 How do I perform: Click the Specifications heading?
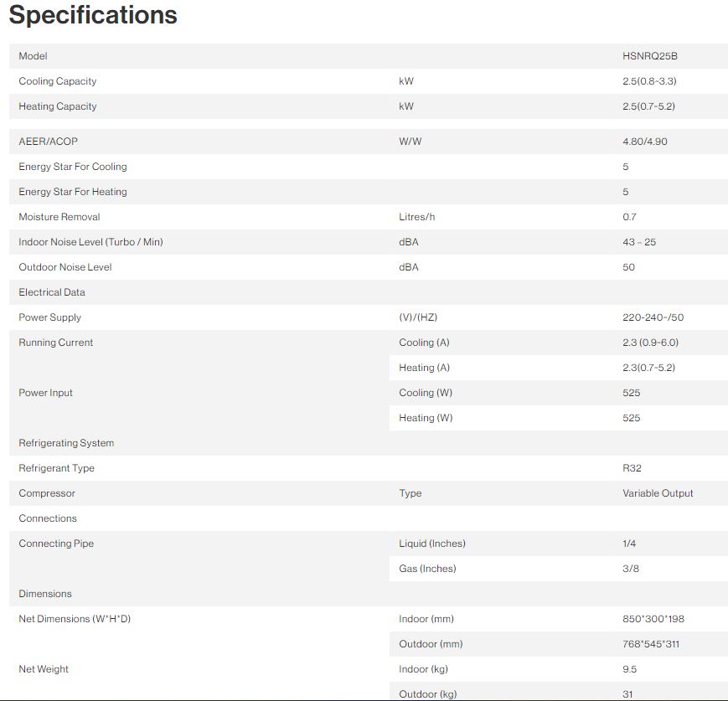[x=93, y=15]
